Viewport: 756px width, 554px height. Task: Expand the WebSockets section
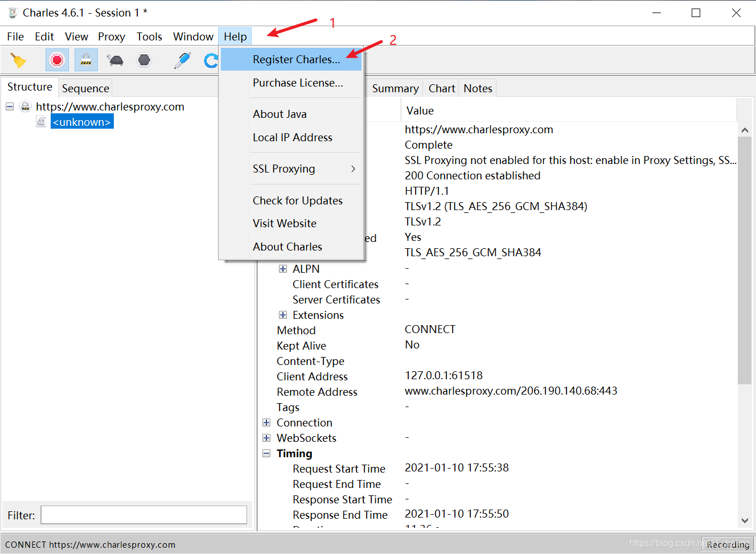[x=266, y=438]
